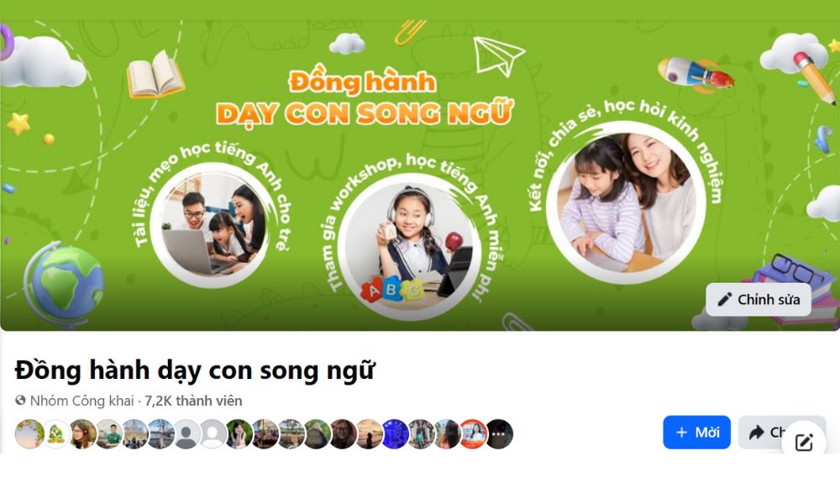Click the group name Đồng hành dạy con song ngữ
840x504 pixels.
coord(195,370)
